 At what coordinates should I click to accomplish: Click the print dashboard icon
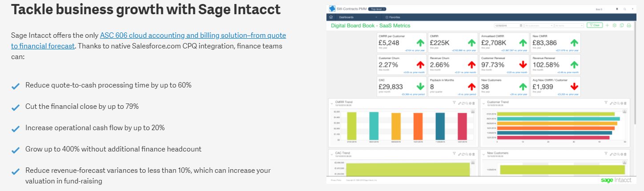coord(629,25)
